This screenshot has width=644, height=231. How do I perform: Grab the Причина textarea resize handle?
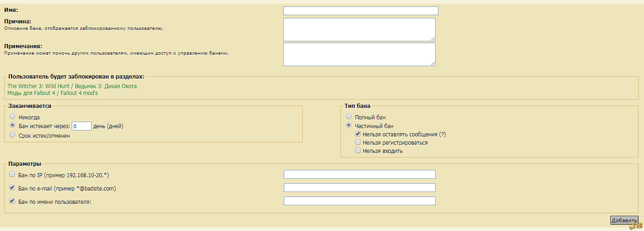point(432,39)
